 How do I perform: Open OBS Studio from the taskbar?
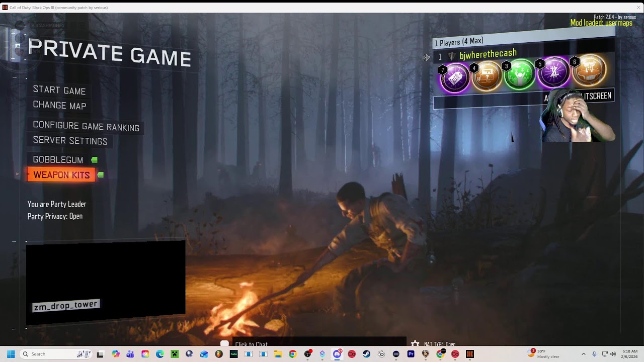(307, 354)
